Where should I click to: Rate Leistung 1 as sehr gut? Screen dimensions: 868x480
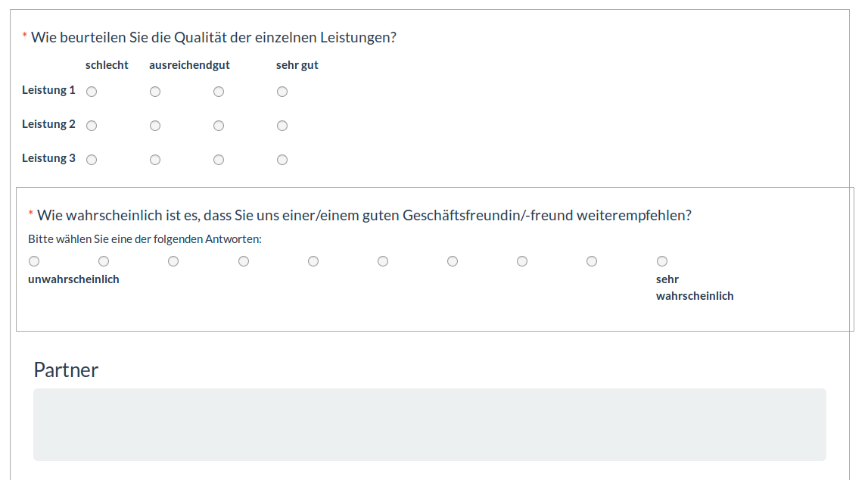pyautogui.click(x=282, y=92)
